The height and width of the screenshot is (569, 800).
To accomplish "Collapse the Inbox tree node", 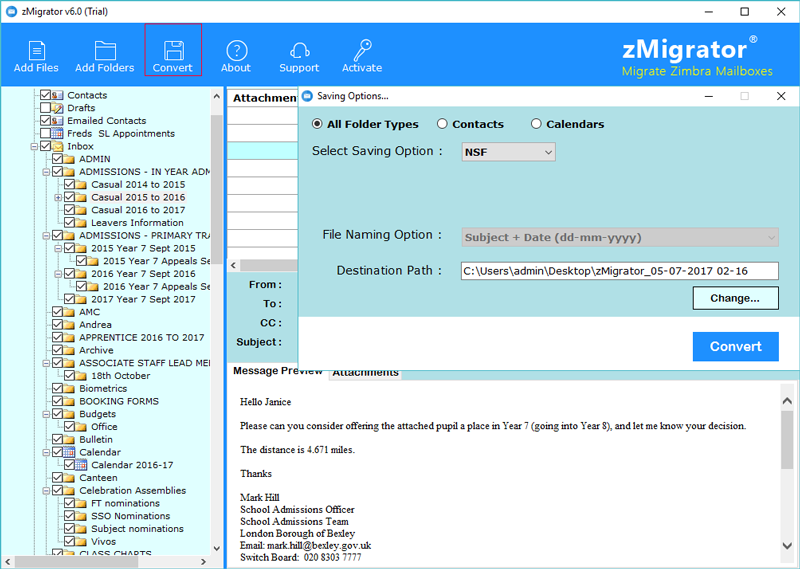I will [x=34, y=146].
